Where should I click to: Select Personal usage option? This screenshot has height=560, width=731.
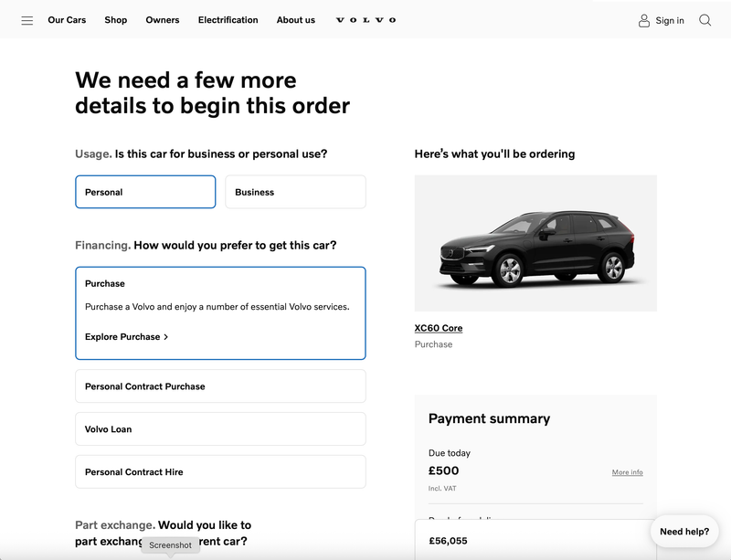144,192
